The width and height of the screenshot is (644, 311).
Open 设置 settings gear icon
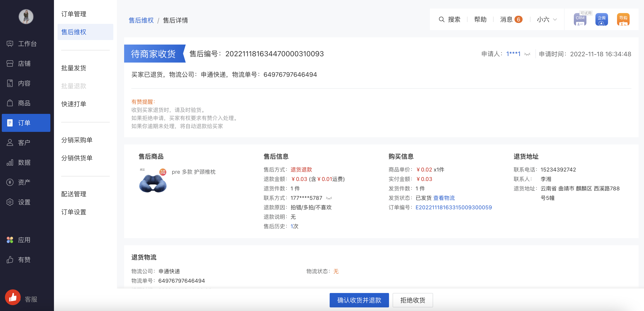click(x=10, y=202)
